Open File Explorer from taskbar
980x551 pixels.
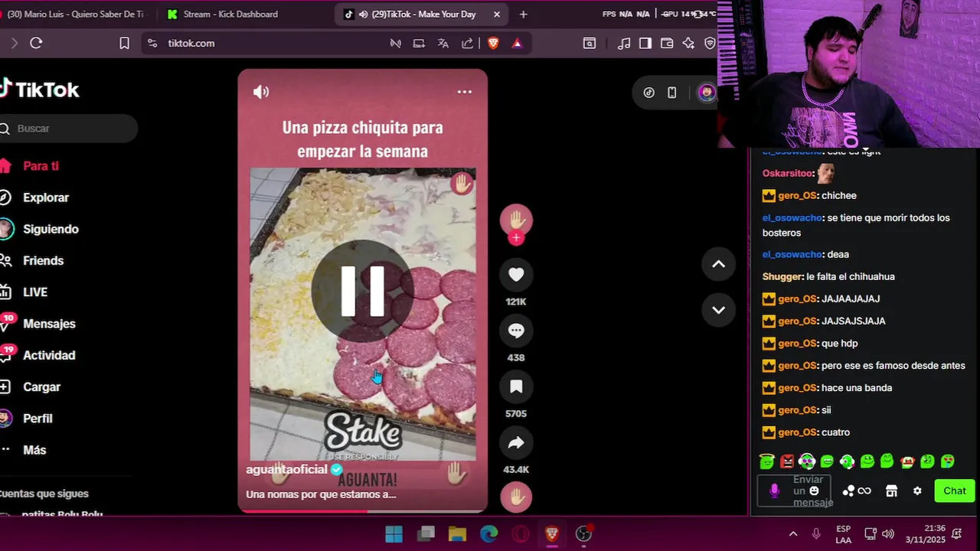(x=457, y=533)
